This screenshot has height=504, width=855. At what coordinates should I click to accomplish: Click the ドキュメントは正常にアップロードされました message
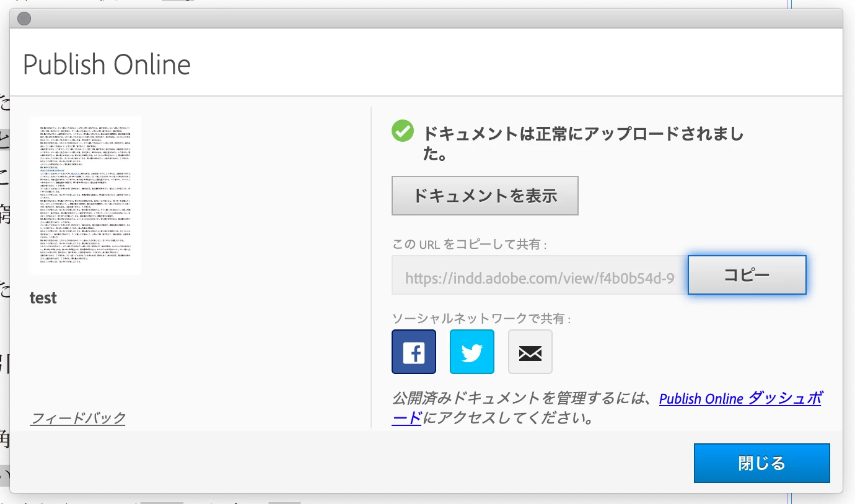(x=583, y=144)
